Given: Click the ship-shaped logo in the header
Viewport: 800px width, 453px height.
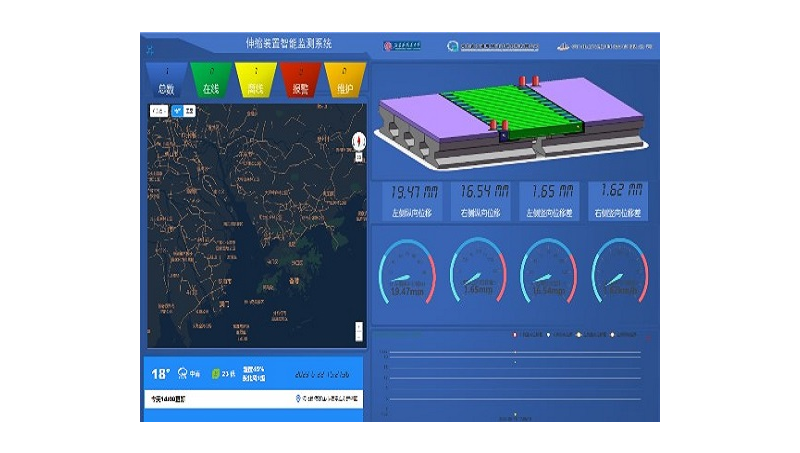Looking at the screenshot, I should 563,46.
